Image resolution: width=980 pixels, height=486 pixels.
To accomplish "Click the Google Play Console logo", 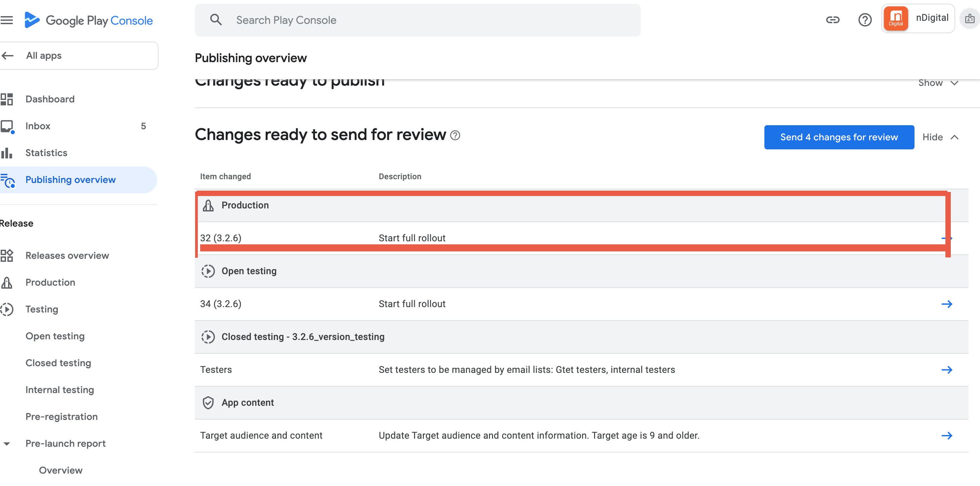I will [x=89, y=20].
